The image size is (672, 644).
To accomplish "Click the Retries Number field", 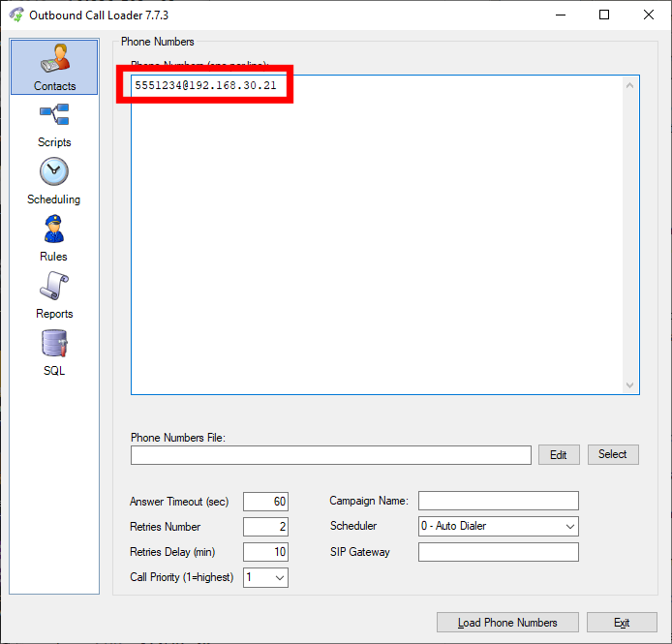I will [265, 527].
